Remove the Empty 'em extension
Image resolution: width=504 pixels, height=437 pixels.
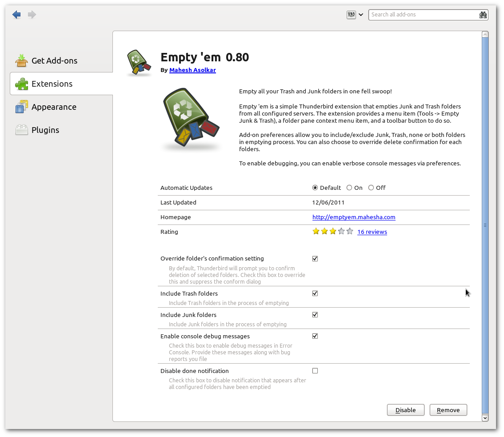[448, 410]
